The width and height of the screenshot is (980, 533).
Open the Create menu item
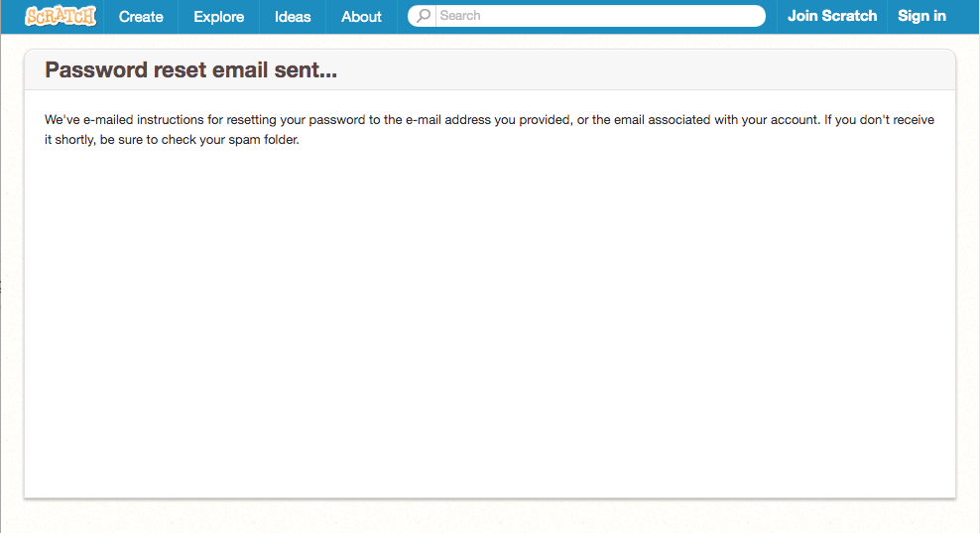pyautogui.click(x=141, y=17)
